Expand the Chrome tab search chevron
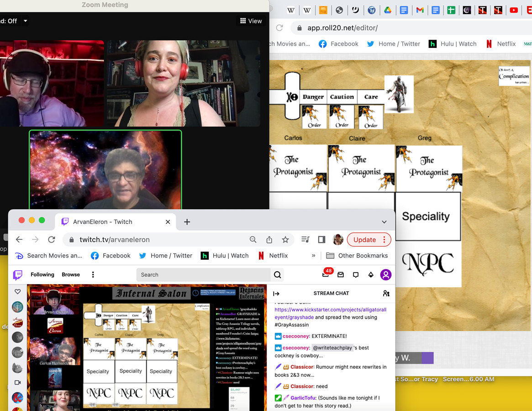This screenshot has width=532, height=411. (384, 222)
